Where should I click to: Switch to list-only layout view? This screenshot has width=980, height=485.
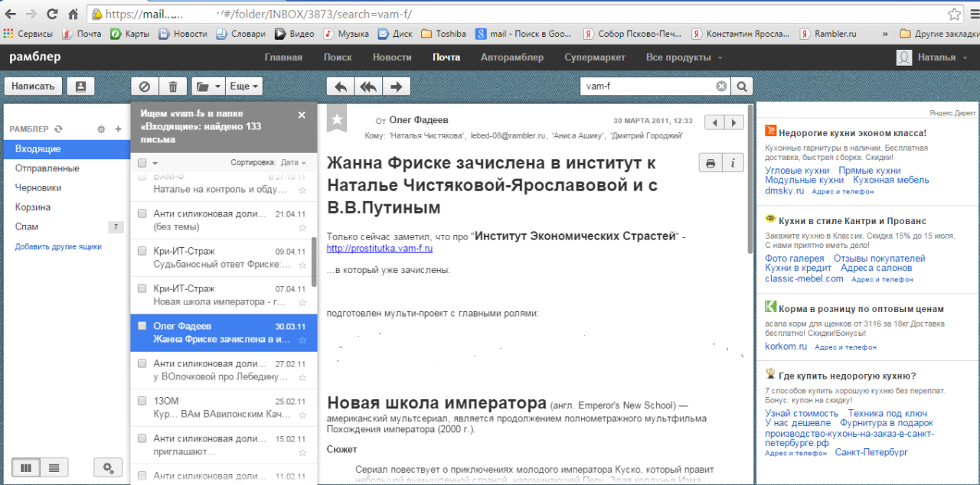pos(54,467)
